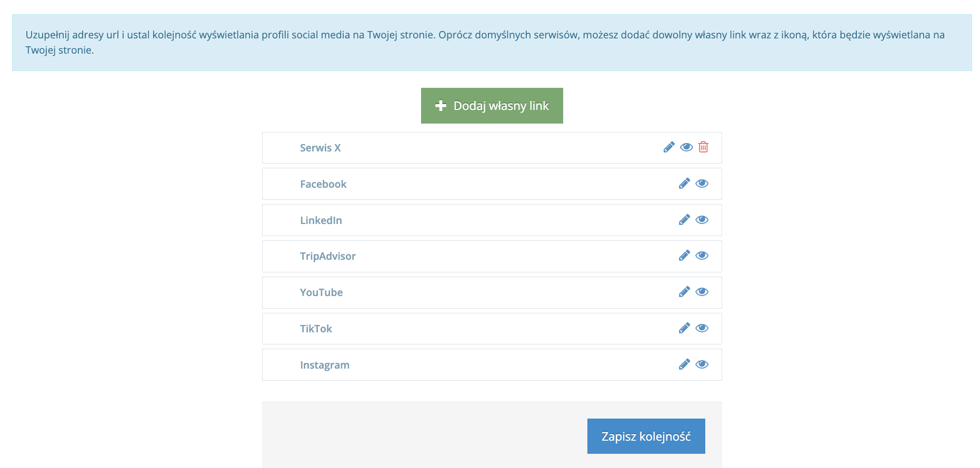Edit the Instagram link address

click(x=684, y=364)
